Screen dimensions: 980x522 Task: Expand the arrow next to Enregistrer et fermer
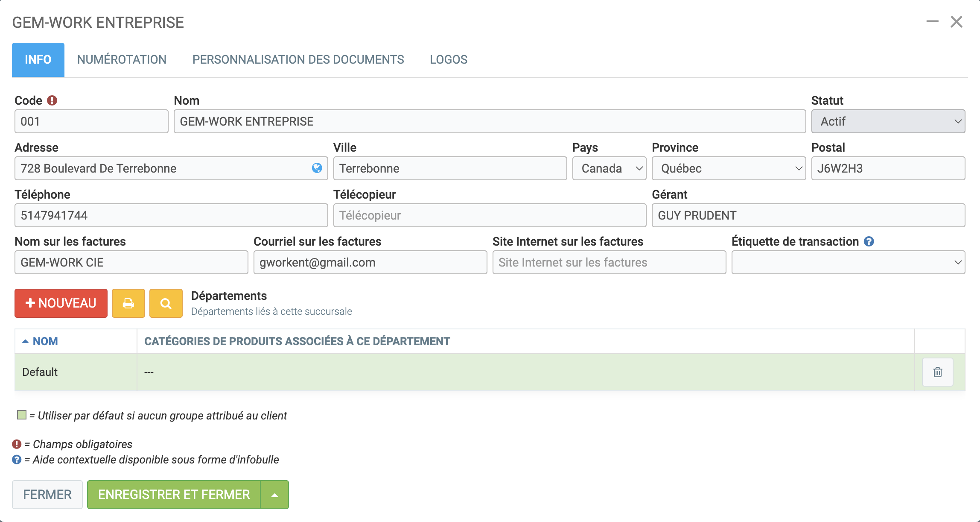point(274,495)
